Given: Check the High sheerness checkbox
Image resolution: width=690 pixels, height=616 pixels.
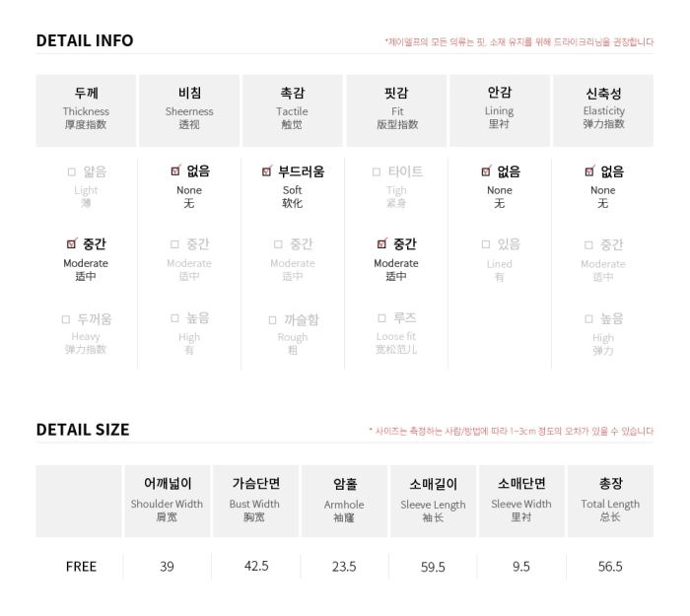Looking at the screenshot, I should coord(174,318).
